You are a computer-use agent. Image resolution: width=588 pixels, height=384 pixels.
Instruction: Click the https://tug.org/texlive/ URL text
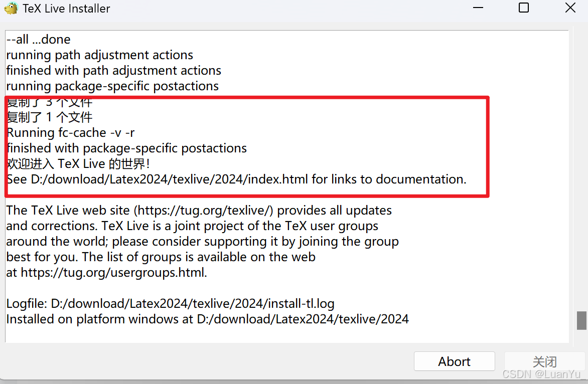click(204, 211)
